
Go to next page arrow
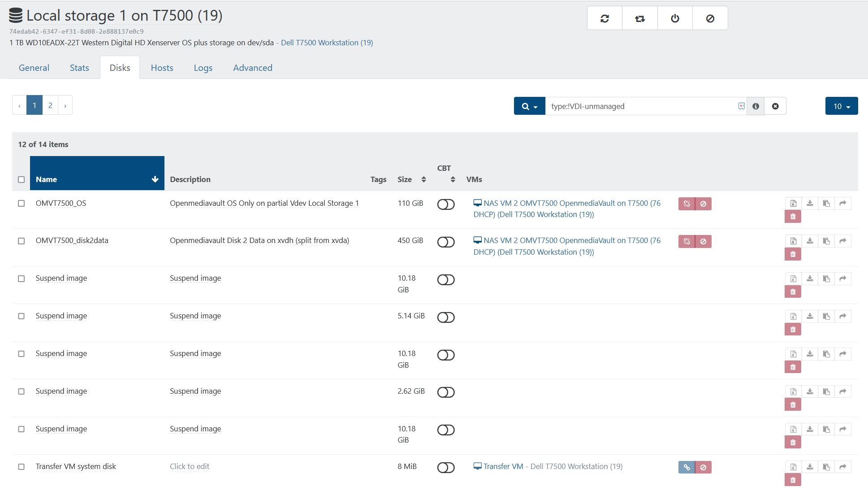(x=65, y=105)
